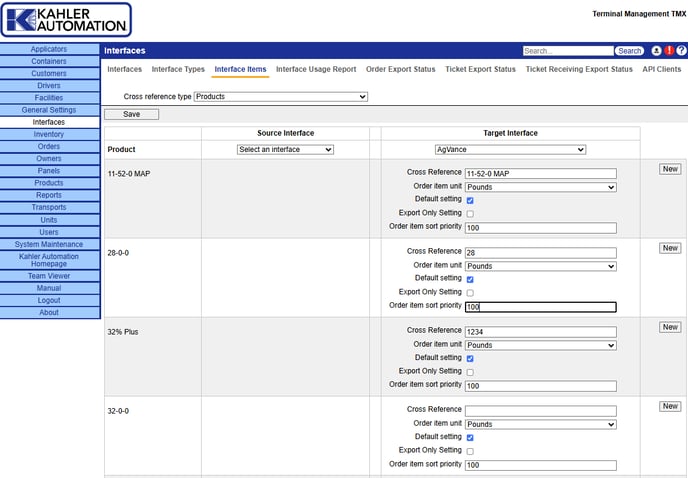Click New button for 28-0-0 row

tap(670, 248)
